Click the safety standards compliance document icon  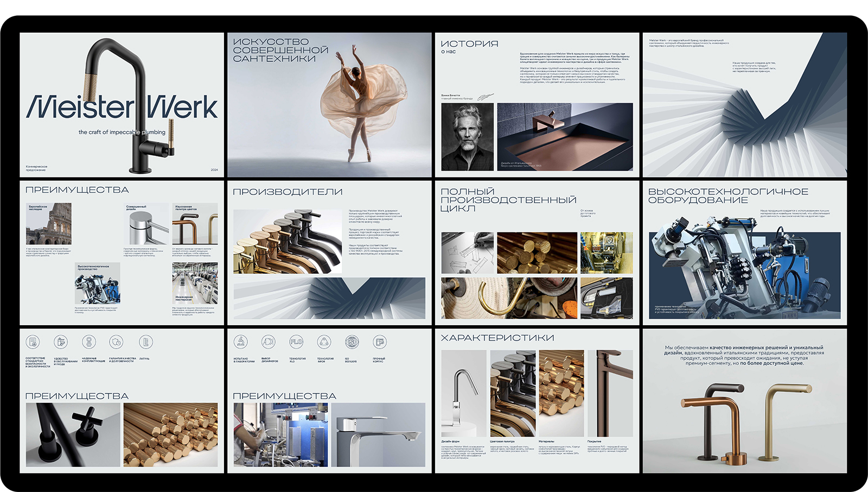pos(33,342)
